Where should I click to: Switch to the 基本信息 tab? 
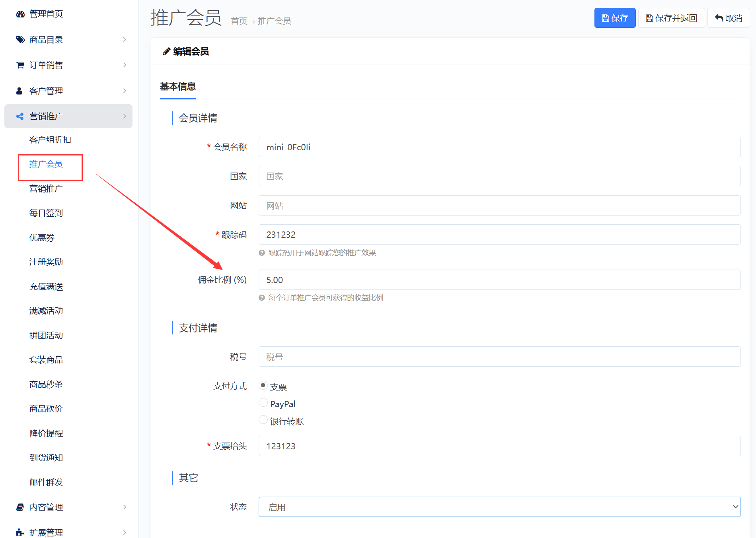click(178, 87)
